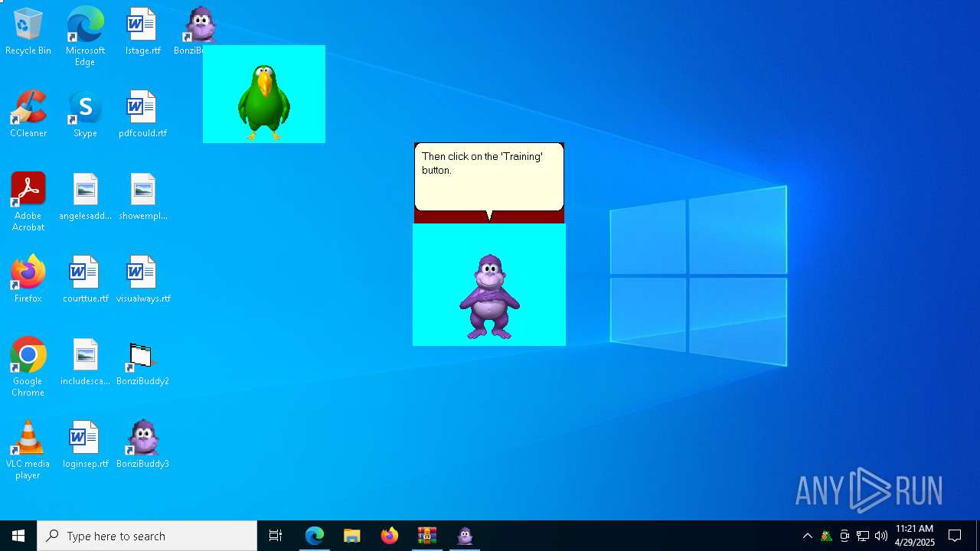Open the clock showing 11:21 AM

915,536
